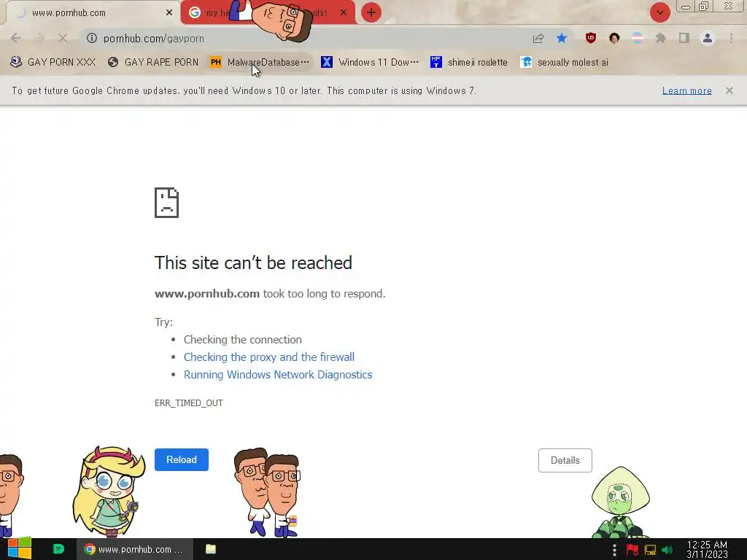
Task: Open the MalwareDatabase bookmark
Action: 260,63
